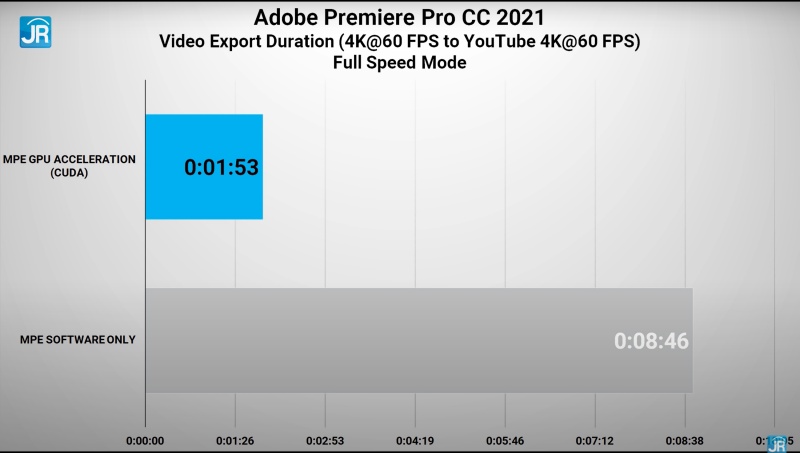Screen dimensions: 800x453
Task: Click the 0:02:53 axis label
Action: tap(325, 440)
